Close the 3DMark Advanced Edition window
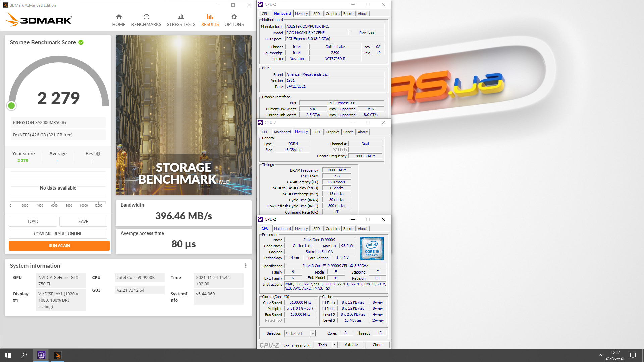Image resolution: width=644 pixels, height=362 pixels. tap(249, 5)
